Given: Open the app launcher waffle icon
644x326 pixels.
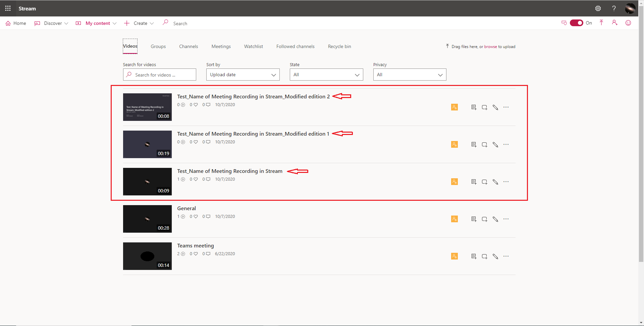Looking at the screenshot, I should pyautogui.click(x=8, y=8).
